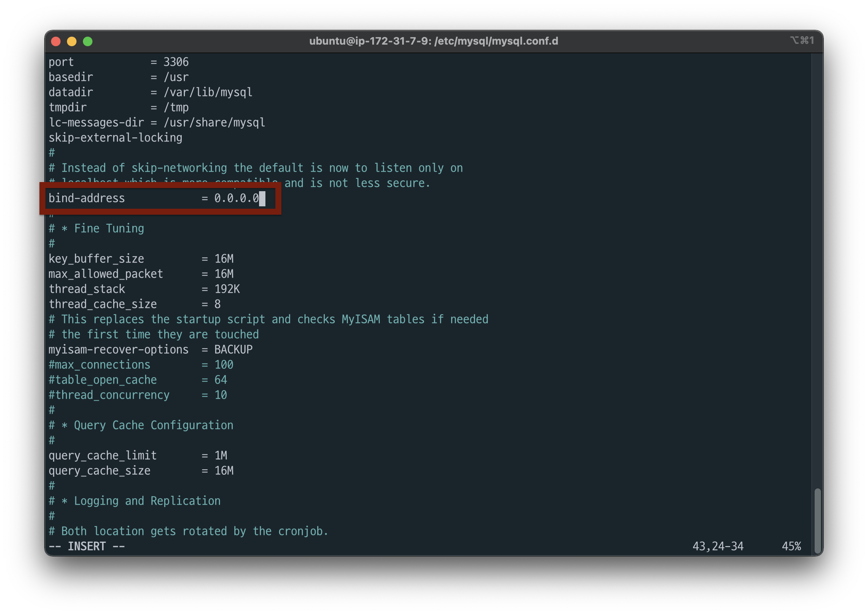Click the green fullscreen window button
Viewport: 868px width, 615px height.
click(x=88, y=41)
